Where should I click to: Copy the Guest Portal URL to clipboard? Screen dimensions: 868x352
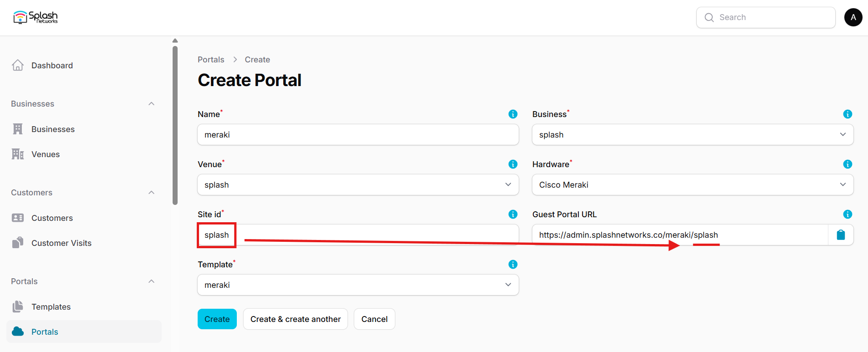841,235
